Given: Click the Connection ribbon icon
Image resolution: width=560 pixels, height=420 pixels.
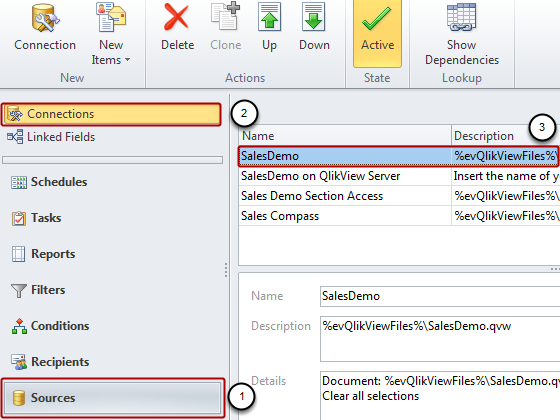Looking at the screenshot, I should tap(45, 19).
